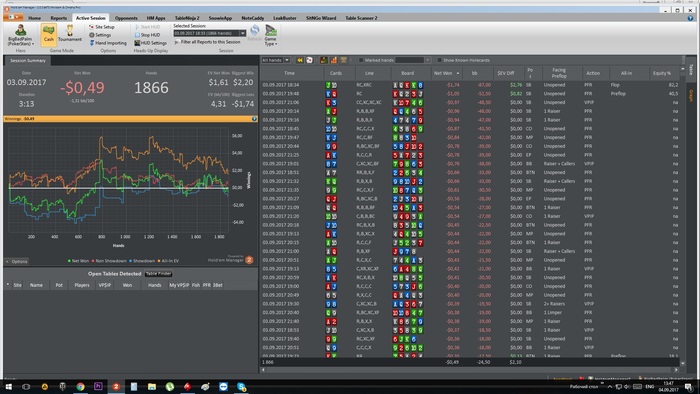Open the BigBadPalm hero selector
Viewport: 700px width, 394px height.
[21, 35]
